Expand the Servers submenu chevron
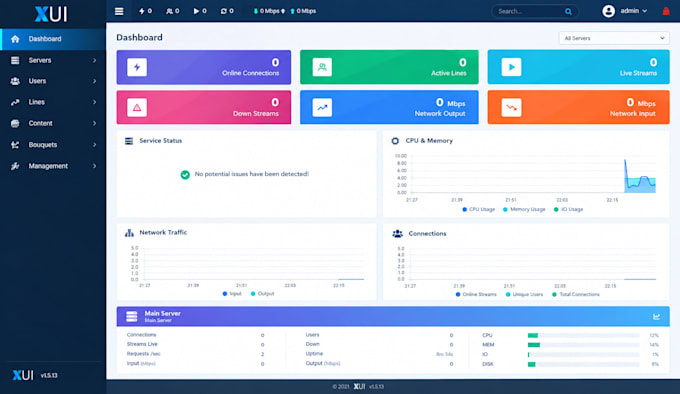680x394 pixels. (94, 60)
